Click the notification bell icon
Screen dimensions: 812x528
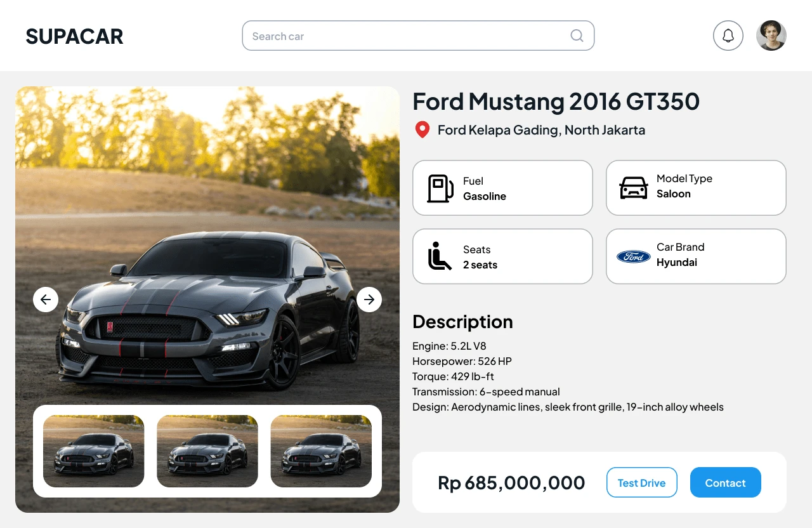point(728,36)
